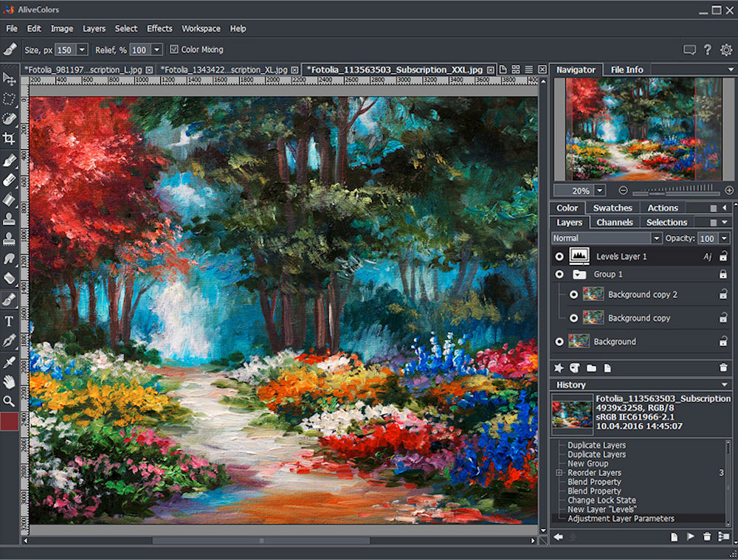
Task: Open the settings gear icon
Action: click(726, 50)
